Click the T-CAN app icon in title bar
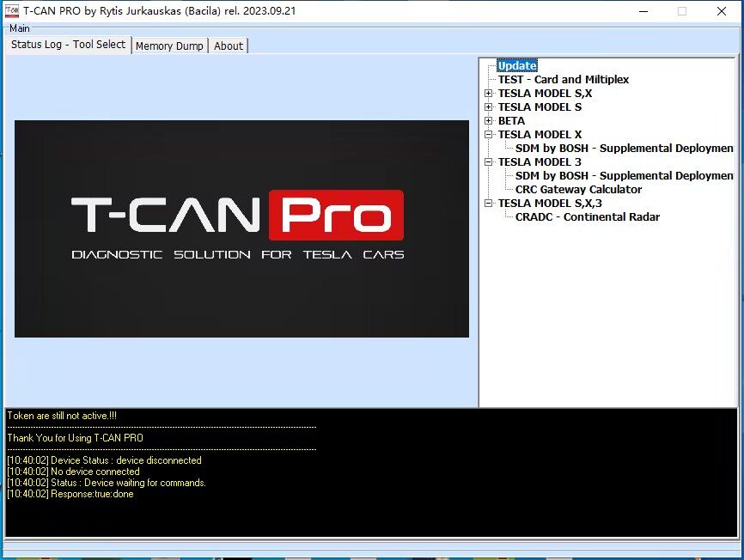 pyautogui.click(x=12, y=10)
